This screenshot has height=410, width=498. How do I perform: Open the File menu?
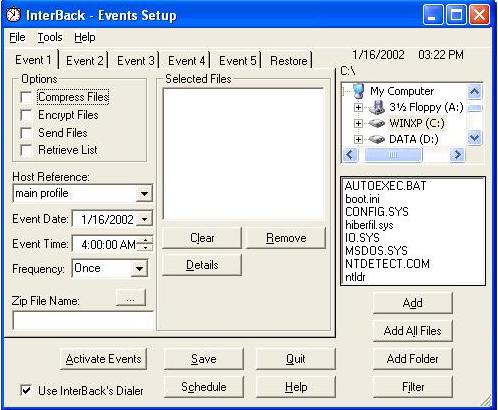tap(17, 37)
